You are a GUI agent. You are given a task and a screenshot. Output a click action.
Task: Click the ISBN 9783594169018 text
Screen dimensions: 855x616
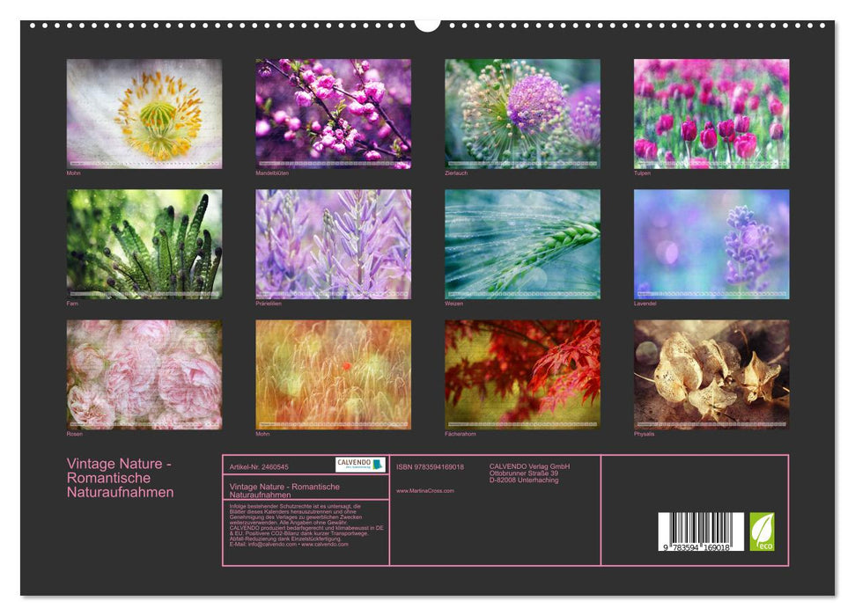pos(430,467)
